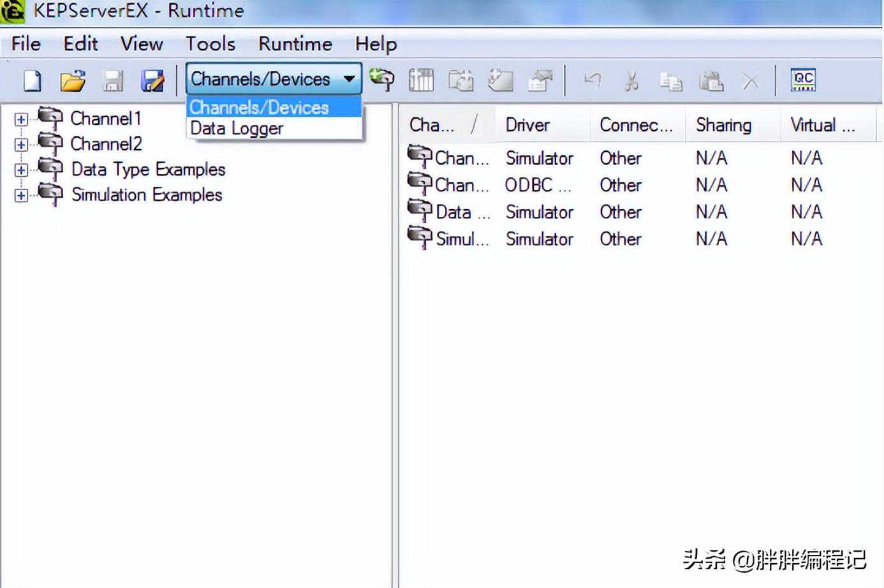Viewport: 884px width, 588px height.
Task: Expand the Data Type Examples node
Action: [x=21, y=170]
